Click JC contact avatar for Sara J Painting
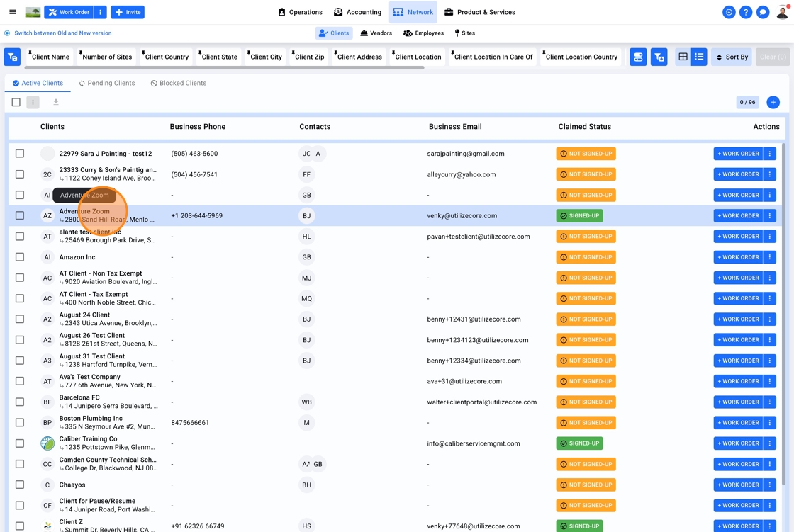794x532 pixels. click(306, 154)
